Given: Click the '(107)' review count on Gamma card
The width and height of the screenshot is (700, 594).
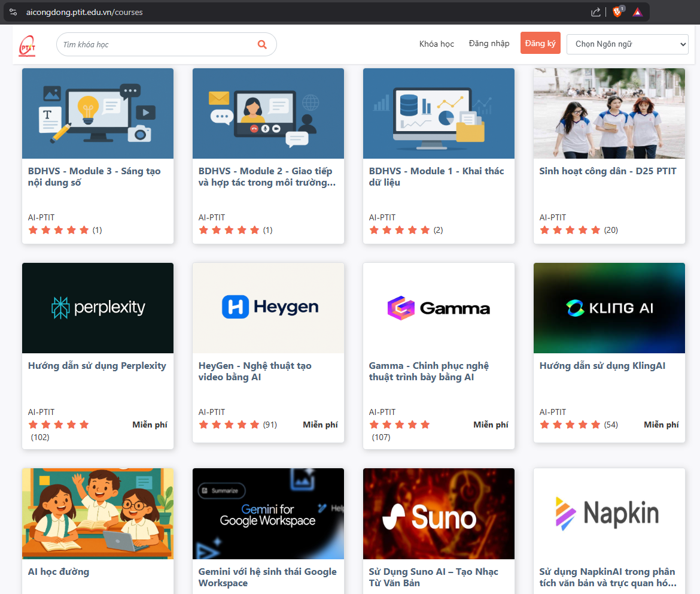Looking at the screenshot, I should pyautogui.click(x=381, y=437).
